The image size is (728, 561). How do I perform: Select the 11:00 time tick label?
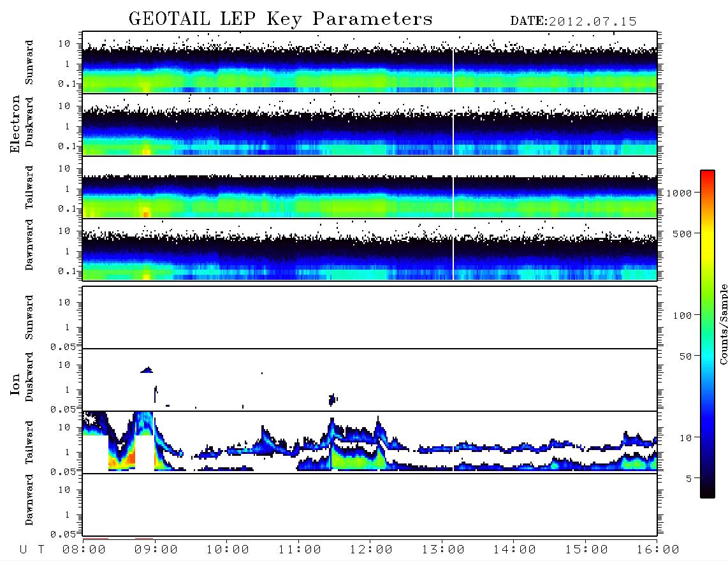point(300,550)
